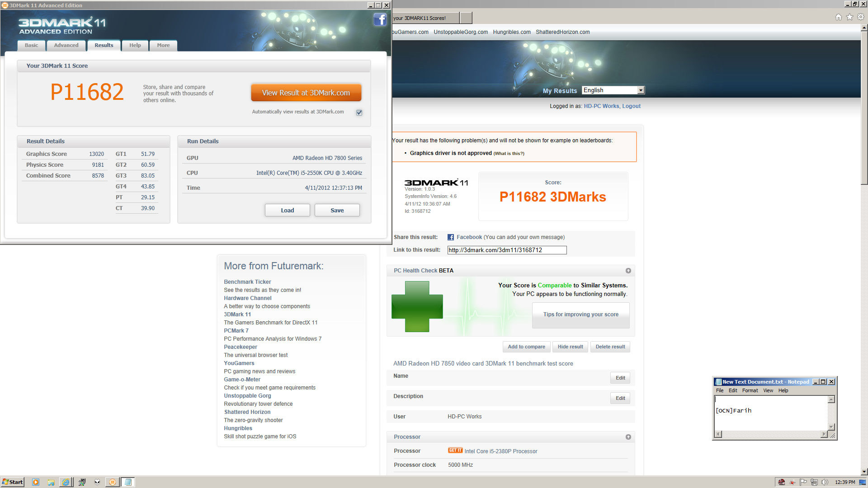Open browser home icon
Screen dimensions: 868x488
coord(839,17)
